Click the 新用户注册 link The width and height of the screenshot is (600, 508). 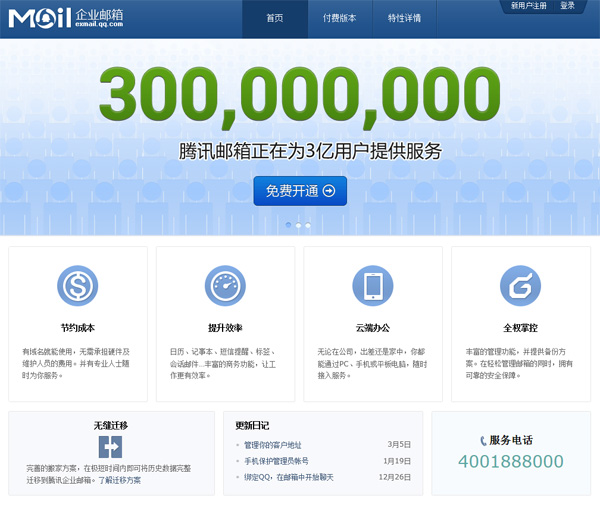[528, 6]
